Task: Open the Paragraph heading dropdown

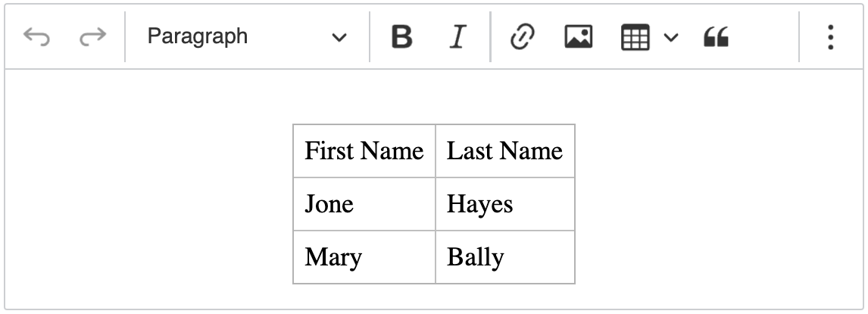Action: [x=247, y=37]
